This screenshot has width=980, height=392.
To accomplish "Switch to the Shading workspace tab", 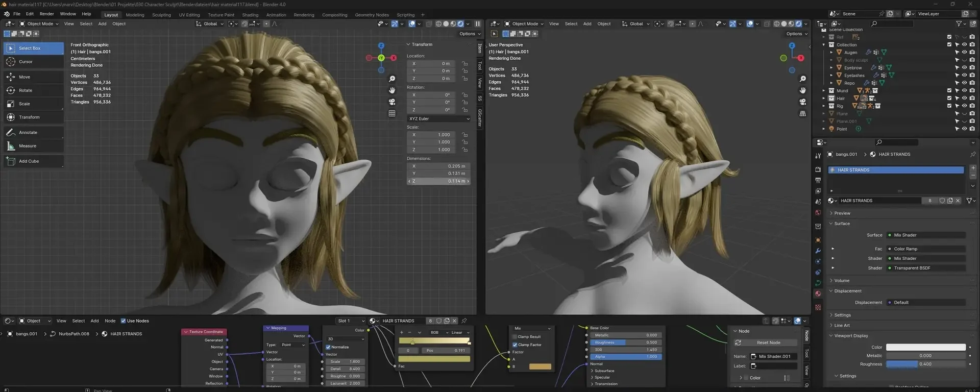I will [250, 15].
